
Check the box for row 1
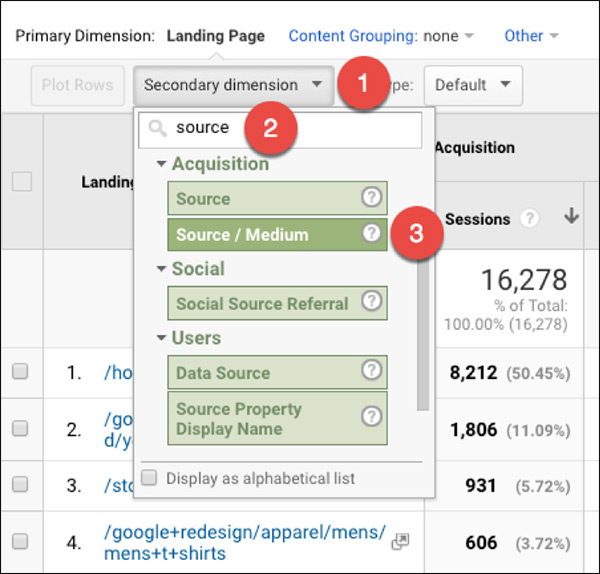click(20, 371)
